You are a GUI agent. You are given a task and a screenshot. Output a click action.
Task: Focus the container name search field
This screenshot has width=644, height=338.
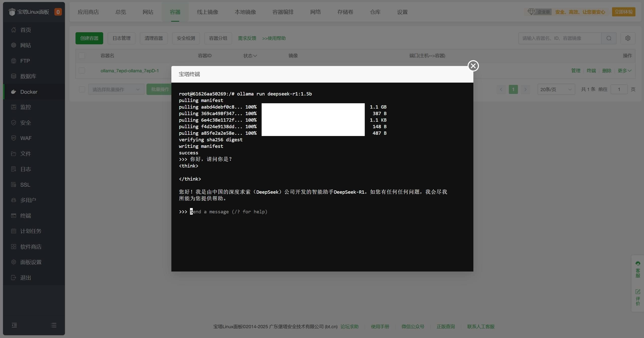(x=559, y=38)
